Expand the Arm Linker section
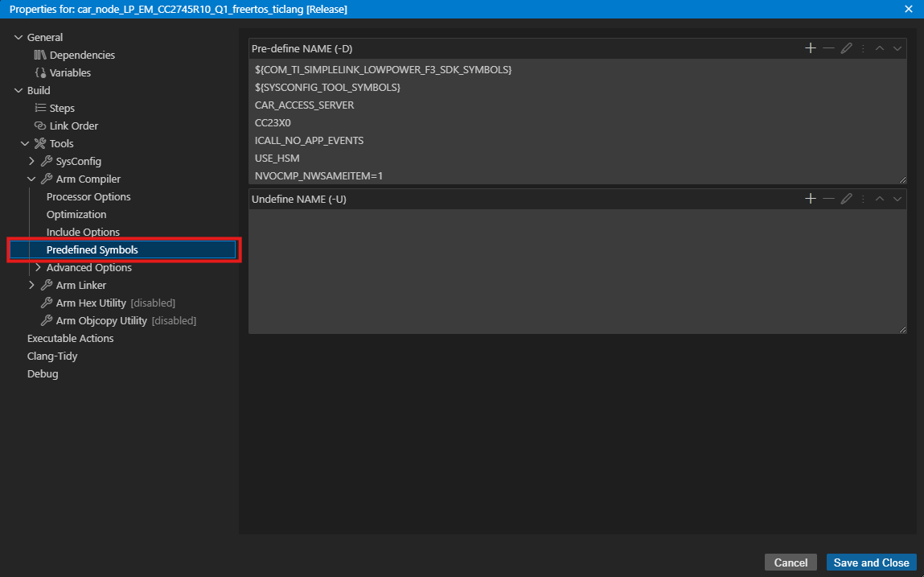 tap(31, 285)
